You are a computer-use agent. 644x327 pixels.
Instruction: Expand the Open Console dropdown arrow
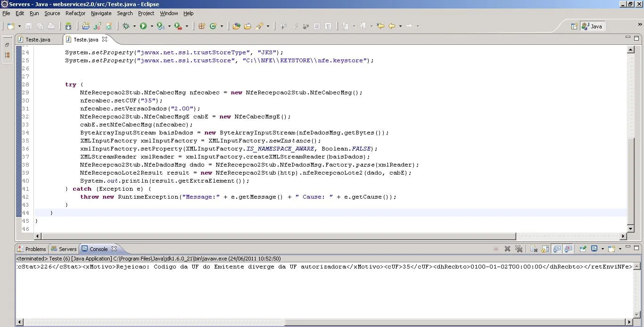[620, 249]
